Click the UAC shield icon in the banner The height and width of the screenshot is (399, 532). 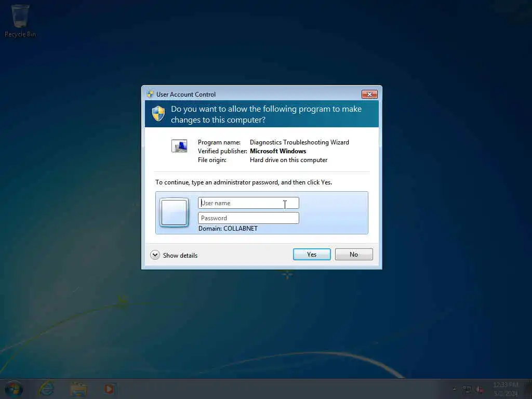coord(158,114)
